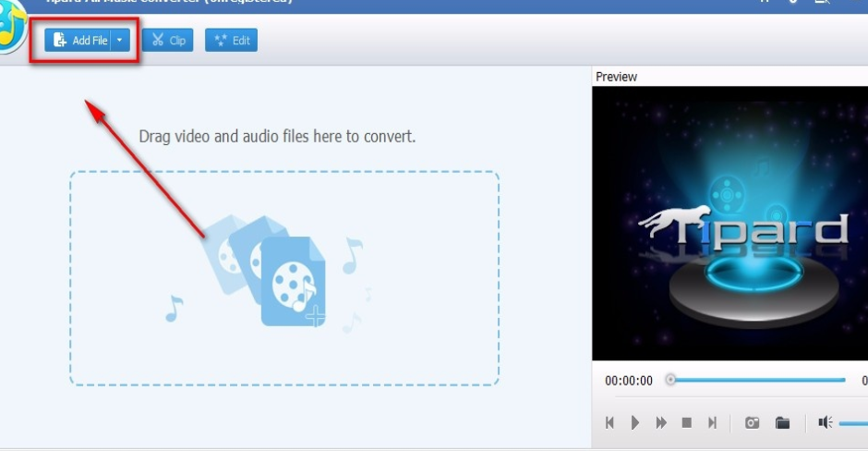Skip to the previous track in preview

(x=610, y=422)
